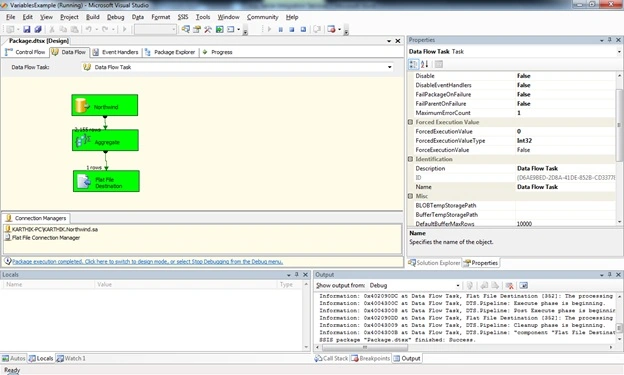This screenshot has width=624, height=375.
Task: Open Data Flow Task selector dropdown
Action: click(x=390, y=67)
